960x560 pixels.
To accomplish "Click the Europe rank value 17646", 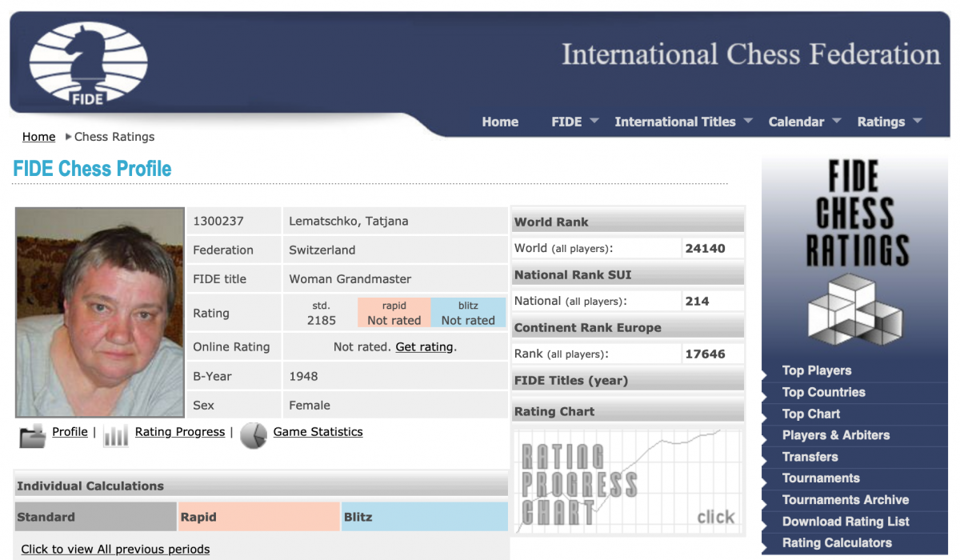I will pos(706,354).
